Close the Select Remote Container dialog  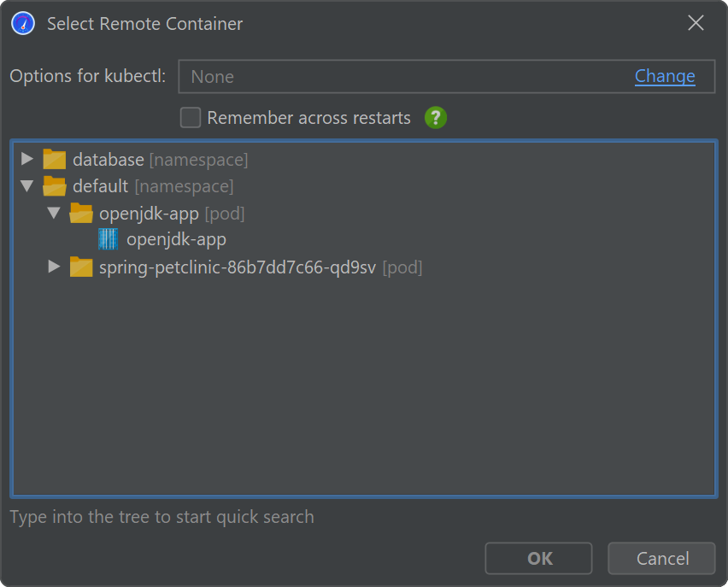click(696, 24)
